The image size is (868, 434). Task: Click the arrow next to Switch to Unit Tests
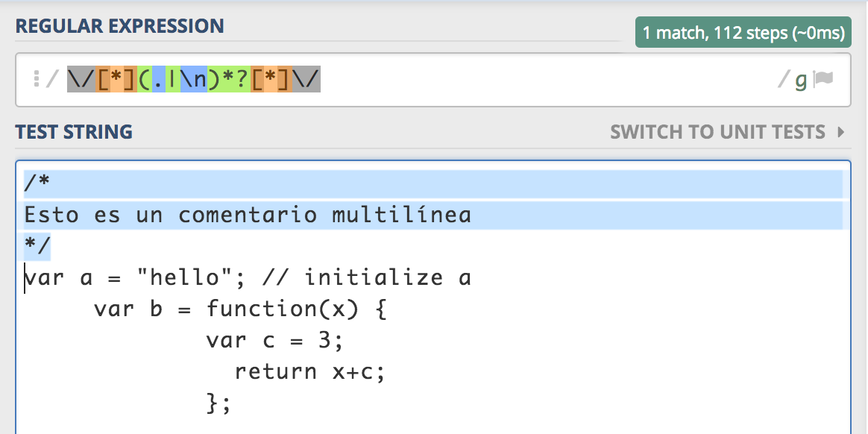[841, 133]
